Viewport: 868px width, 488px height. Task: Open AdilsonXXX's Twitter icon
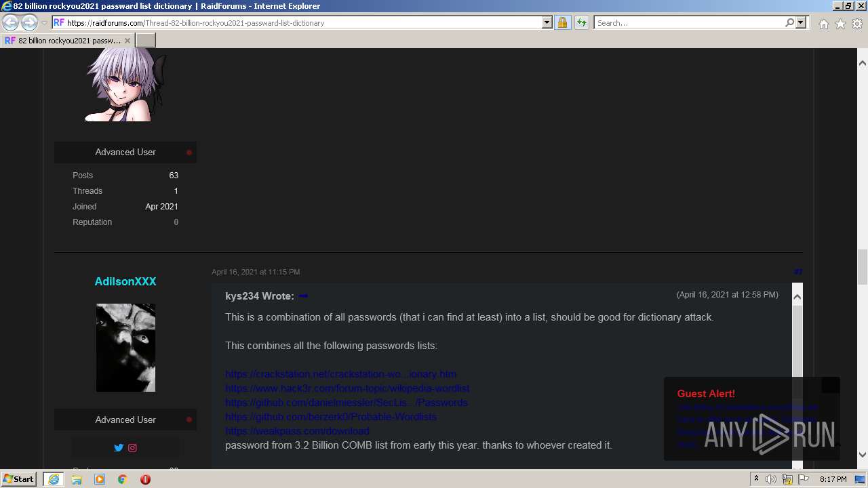click(x=119, y=448)
